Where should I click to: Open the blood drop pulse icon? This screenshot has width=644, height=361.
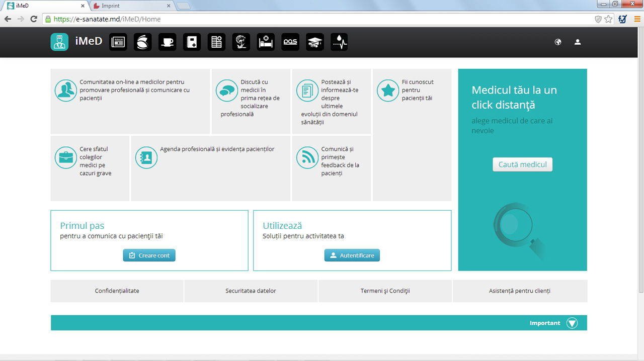(x=339, y=42)
